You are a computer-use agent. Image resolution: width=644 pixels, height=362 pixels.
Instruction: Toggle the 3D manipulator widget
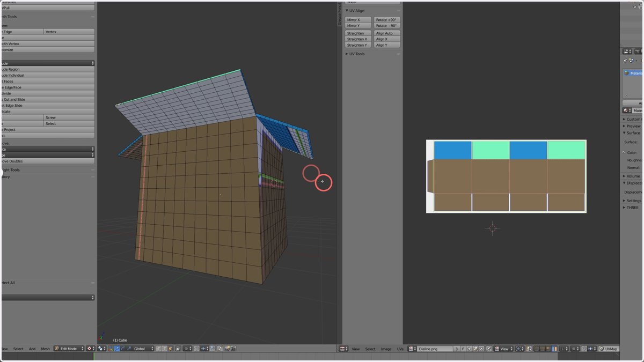tap(111, 349)
